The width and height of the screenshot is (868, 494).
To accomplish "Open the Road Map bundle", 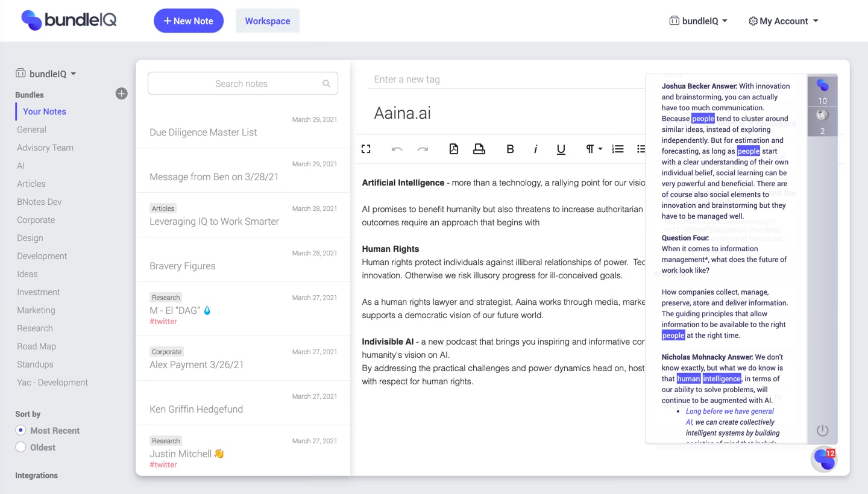I will coord(37,346).
